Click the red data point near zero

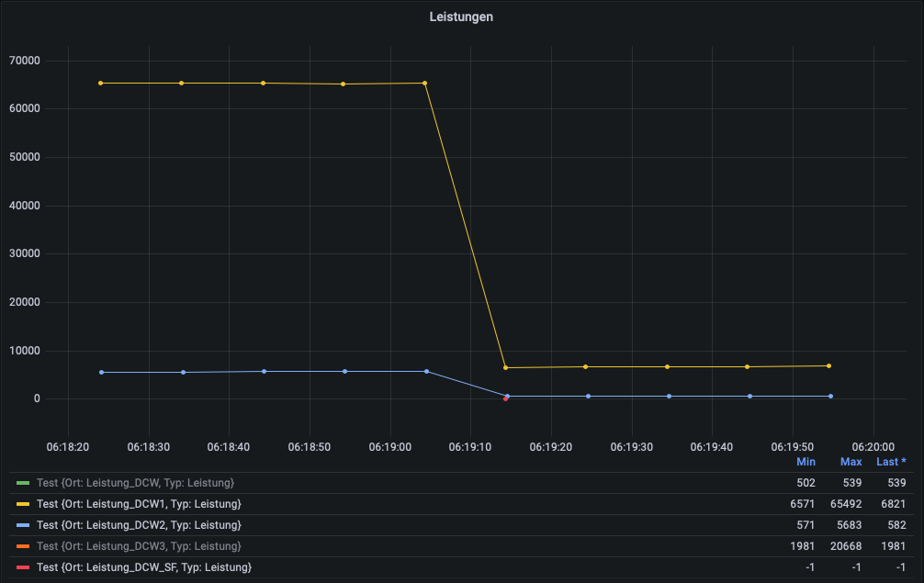505,399
